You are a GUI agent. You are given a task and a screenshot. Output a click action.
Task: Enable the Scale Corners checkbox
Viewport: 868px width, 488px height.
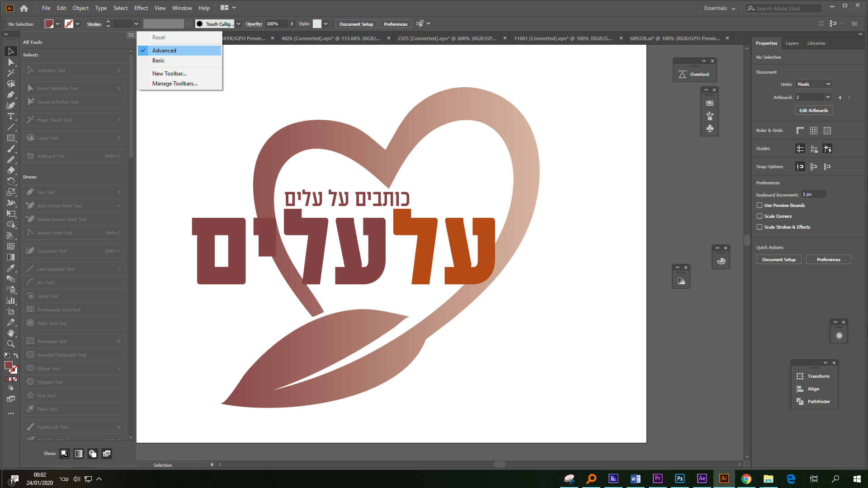[760, 216]
